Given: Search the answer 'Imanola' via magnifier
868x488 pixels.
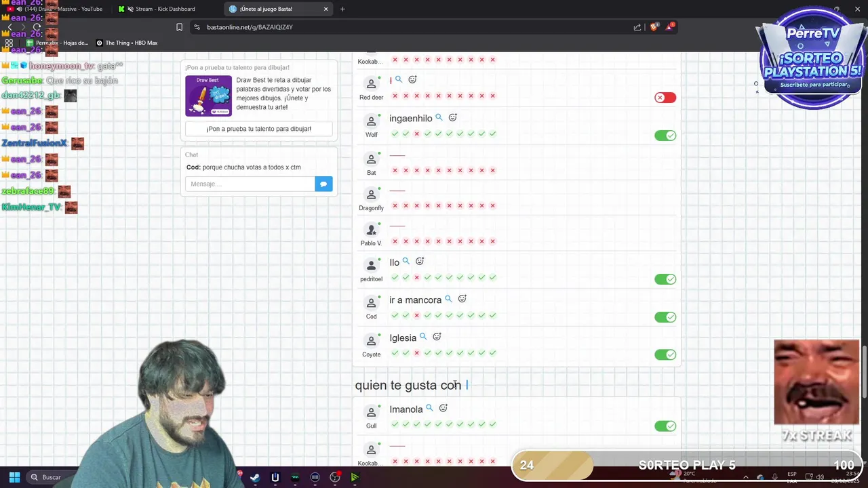Looking at the screenshot, I should [x=429, y=409].
